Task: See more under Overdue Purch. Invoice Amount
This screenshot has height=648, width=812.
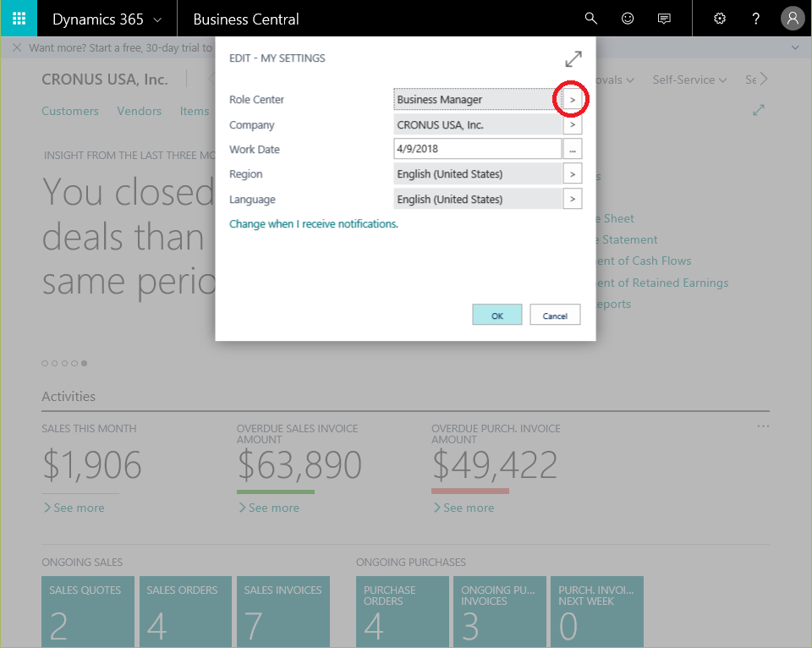Action: point(464,508)
